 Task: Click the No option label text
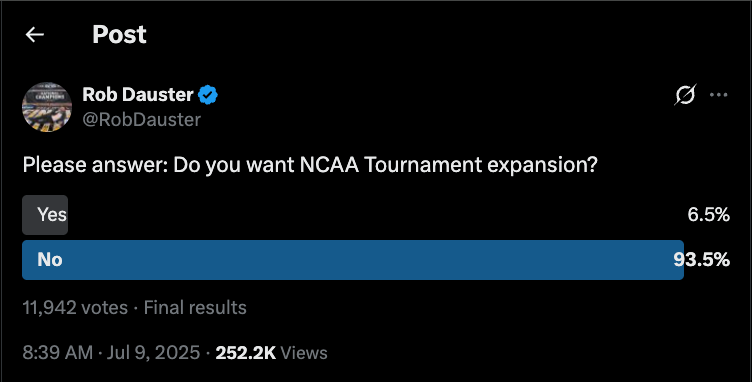click(50, 260)
